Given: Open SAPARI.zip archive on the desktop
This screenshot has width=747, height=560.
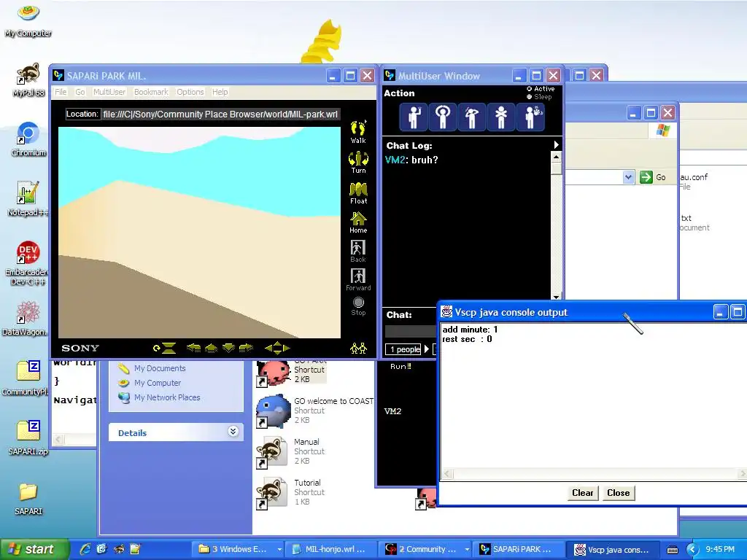Looking at the screenshot, I should [28, 437].
